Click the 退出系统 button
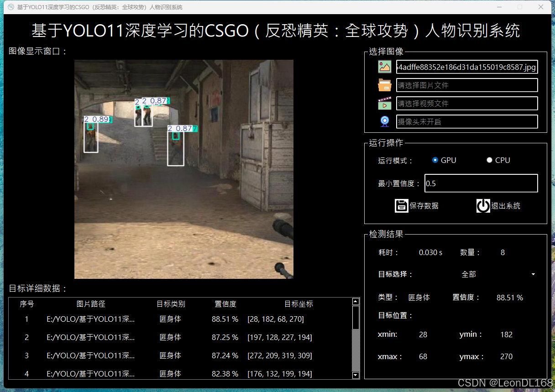 pyautogui.click(x=498, y=206)
